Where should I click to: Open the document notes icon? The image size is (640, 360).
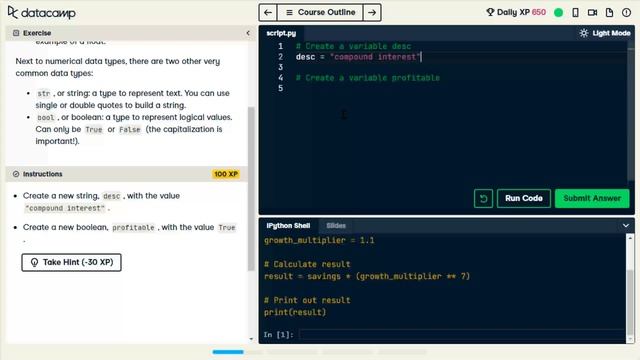609,13
